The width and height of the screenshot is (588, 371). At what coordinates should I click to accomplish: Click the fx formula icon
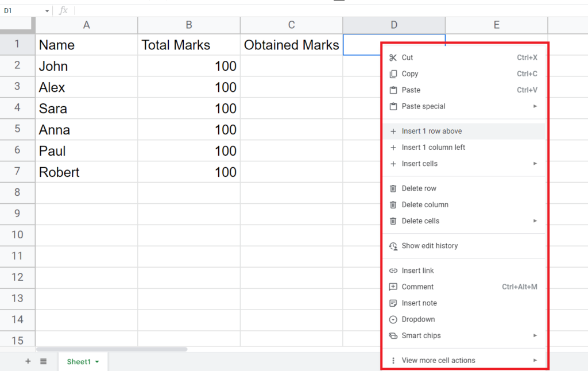(63, 10)
